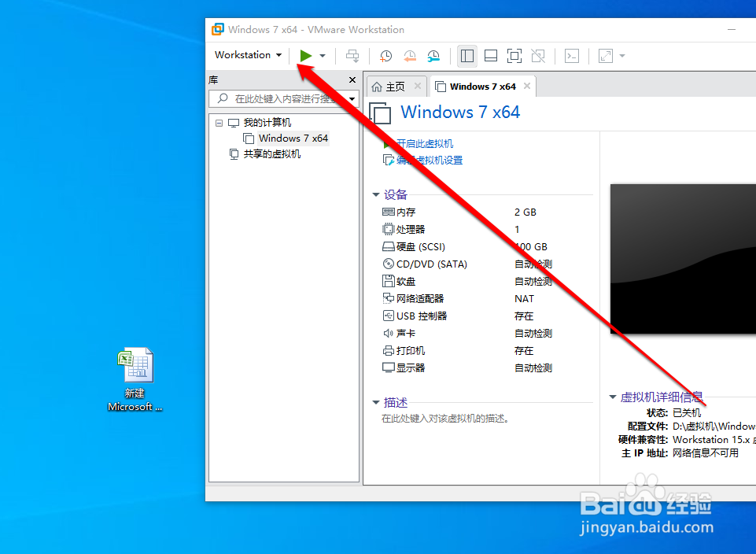Open the snapshot manager icon
Image resolution: width=756 pixels, height=554 pixels.
coord(433,56)
